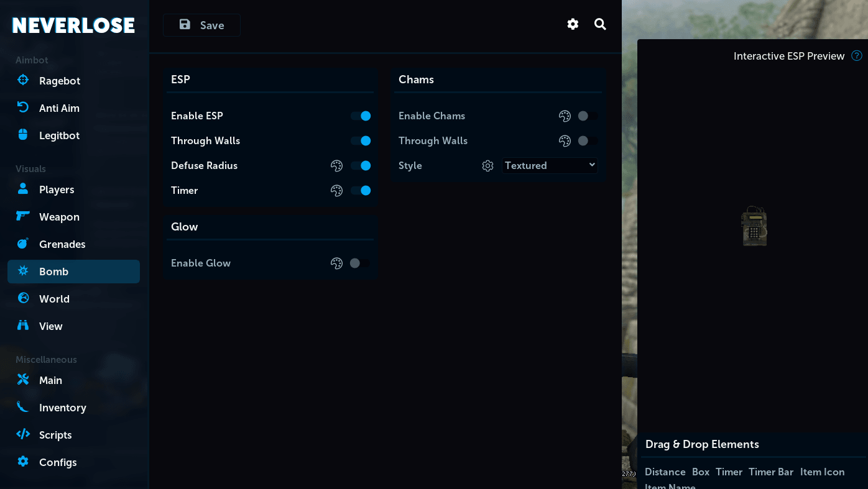Open the View tab label

[x=51, y=326]
